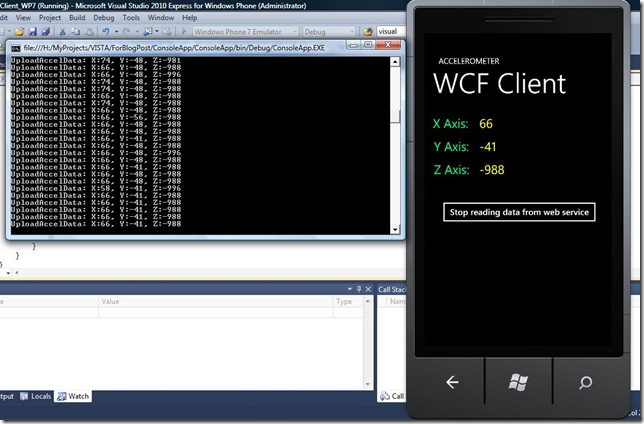This screenshot has height=424, width=644.
Task: Click the ACCELEROMETER app title text
Action: click(x=469, y=61)
